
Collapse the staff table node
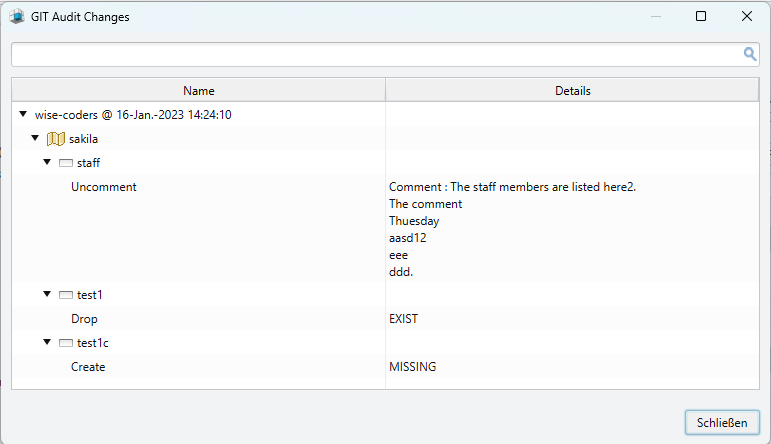pos(47,162)
